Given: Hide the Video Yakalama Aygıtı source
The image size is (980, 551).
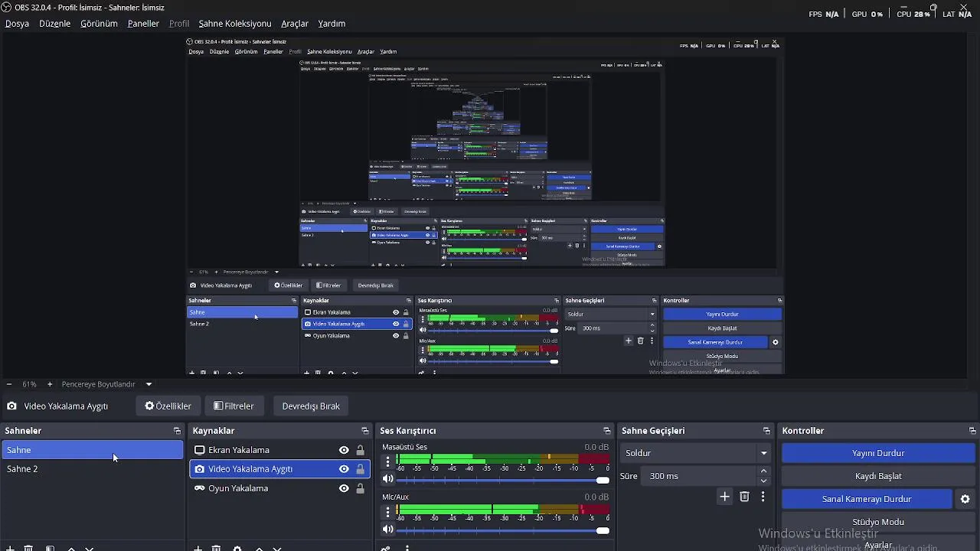Looking at the screenshot, I should click(x=344, y=469).
